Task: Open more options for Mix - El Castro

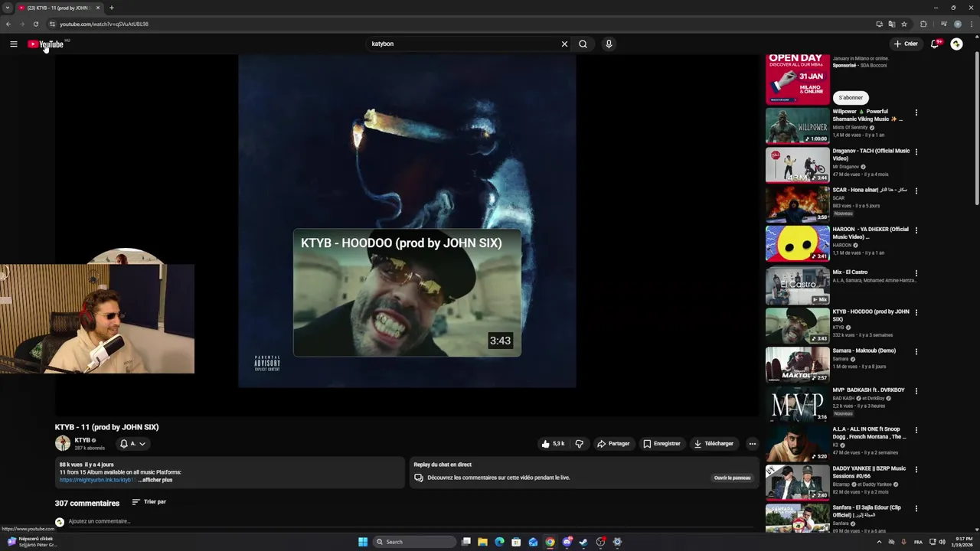Action: point(916,273)
